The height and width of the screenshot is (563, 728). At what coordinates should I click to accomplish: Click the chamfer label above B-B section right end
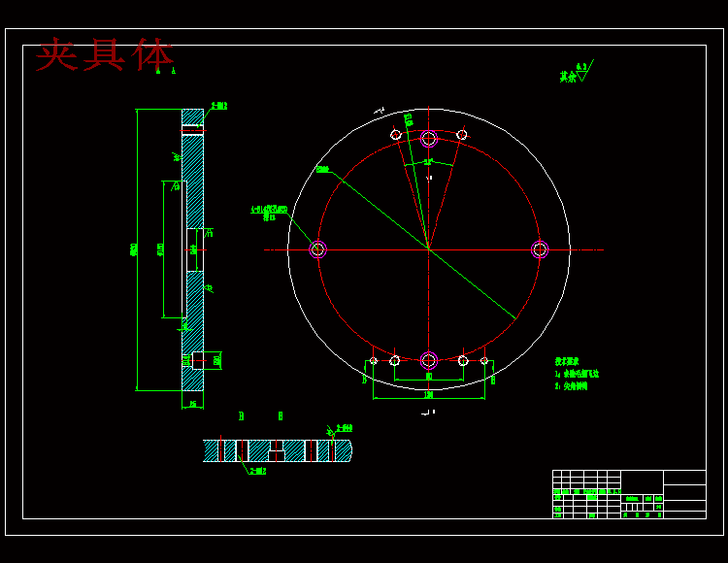(x=344, y=428)
